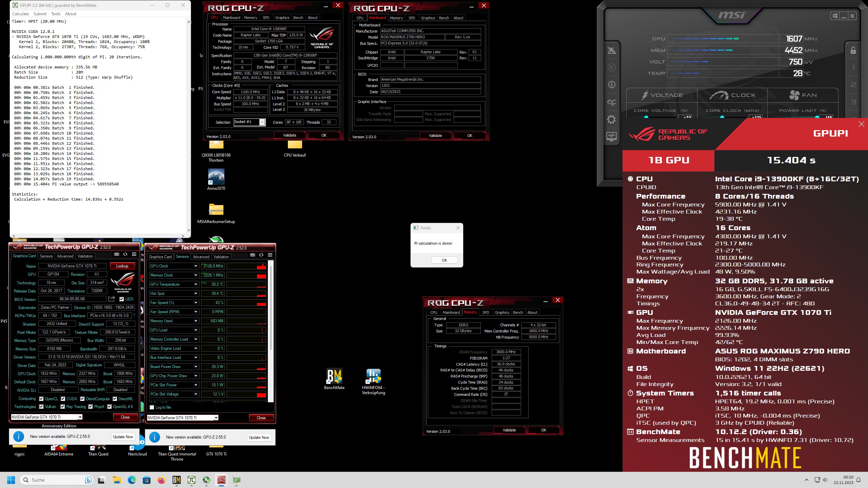Expand the GPU Clock sensor dropdown
The width and height of the screenshot is (868, 488).
tap(196, 266)
